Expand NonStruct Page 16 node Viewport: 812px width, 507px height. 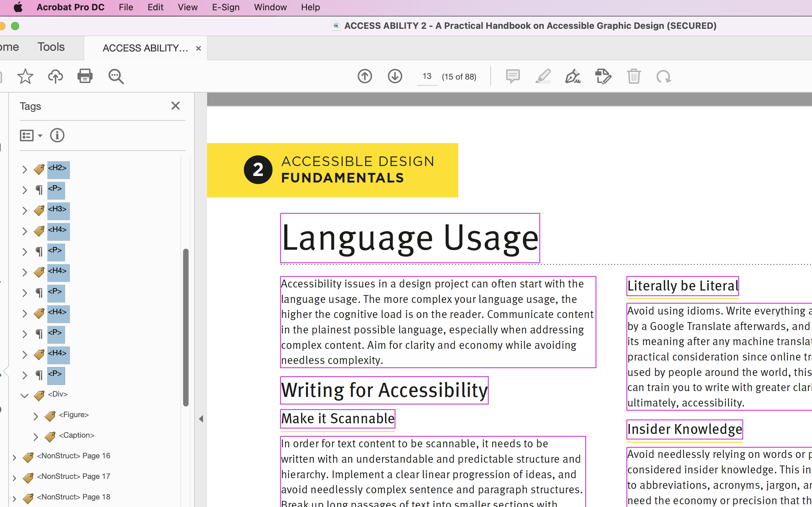pos(14,457)
